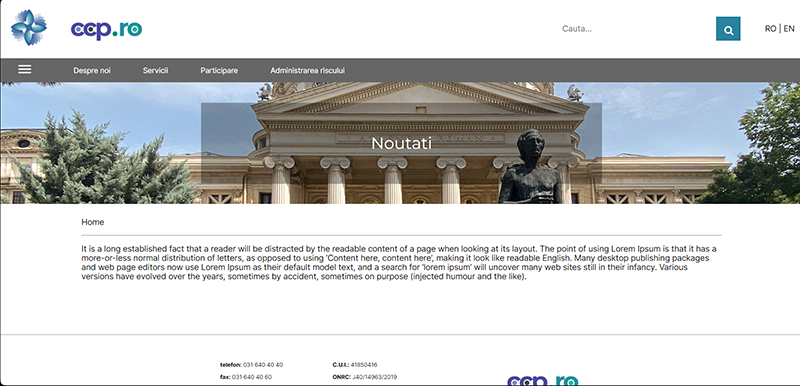Switch language to EN

click(x=789, y=29)
